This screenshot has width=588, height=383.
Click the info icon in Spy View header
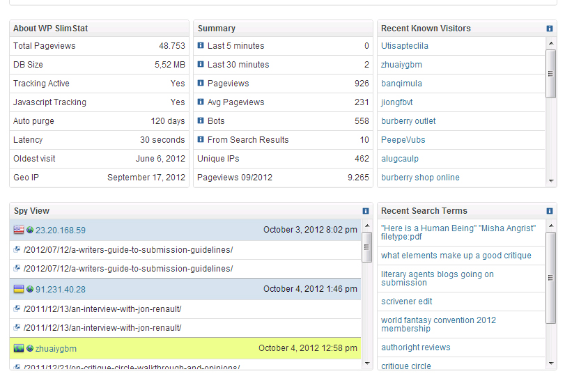click(366, 211)
